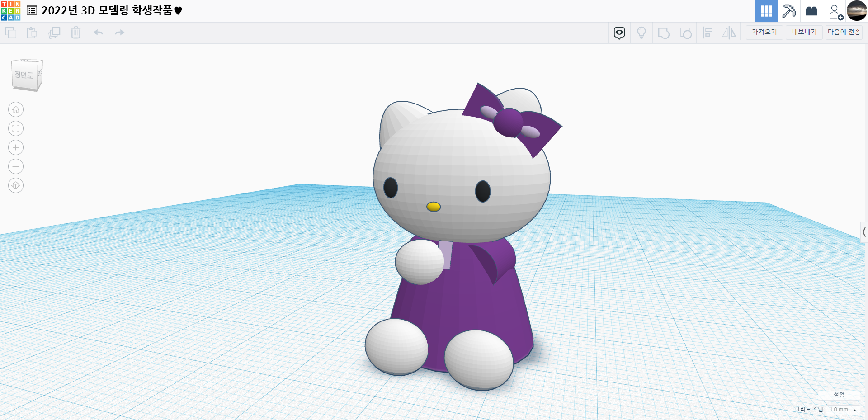
Task: Open the design list icon beside title
Action: point(32,10)
